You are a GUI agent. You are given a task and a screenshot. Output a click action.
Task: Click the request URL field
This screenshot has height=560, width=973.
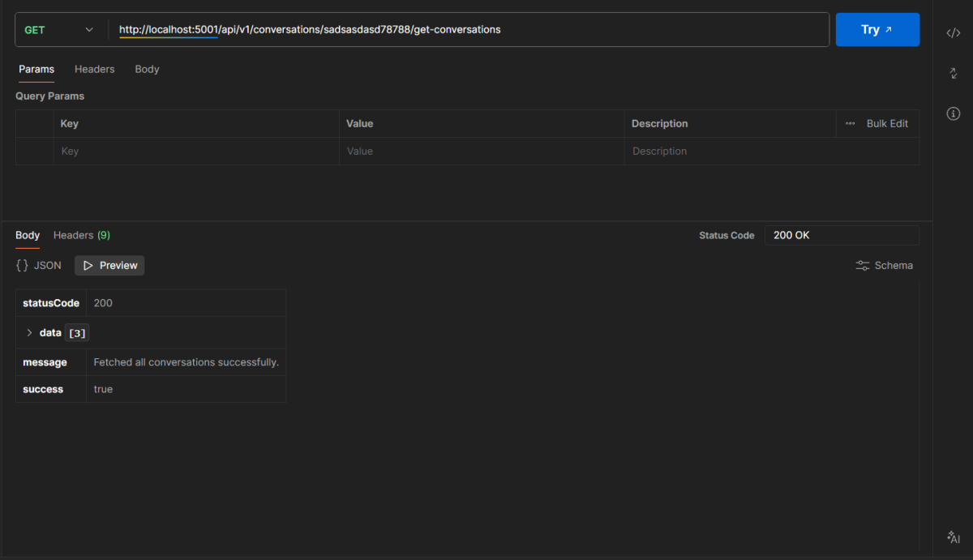coord(470,30)
